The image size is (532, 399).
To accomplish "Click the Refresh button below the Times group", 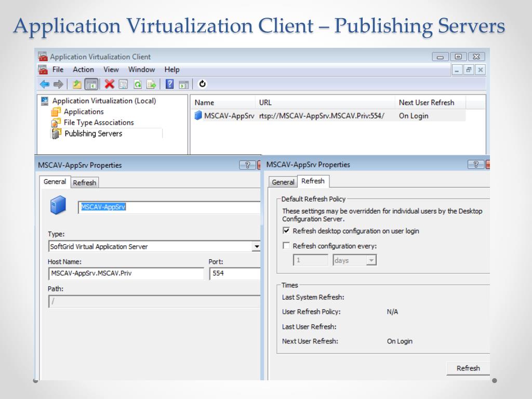I will pyautogui.click(x=468, y=368).
